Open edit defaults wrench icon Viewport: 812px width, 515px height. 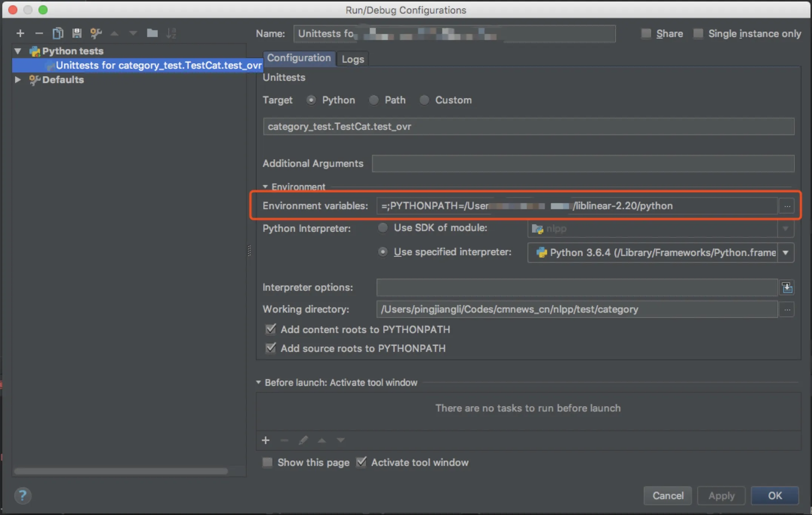[96, 34]
